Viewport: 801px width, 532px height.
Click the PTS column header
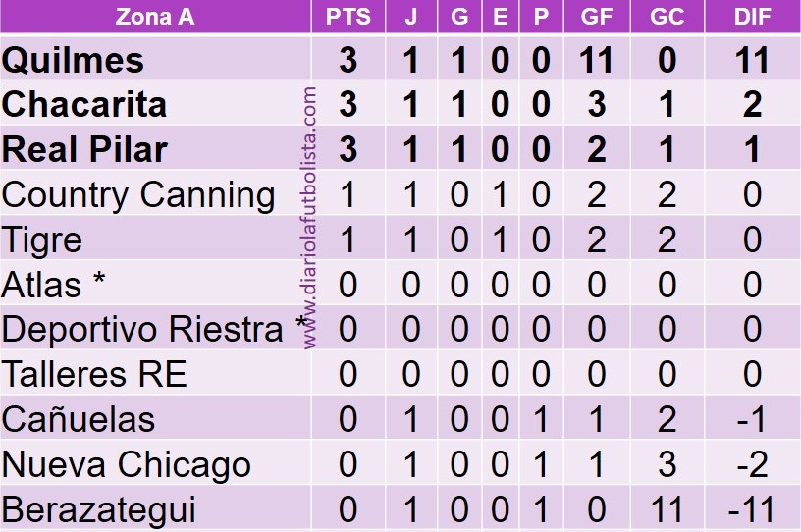(347, 17)
